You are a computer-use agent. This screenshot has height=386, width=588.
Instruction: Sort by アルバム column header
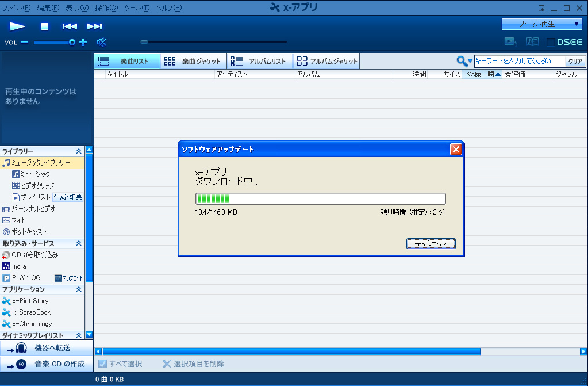(x=344, y=74)
